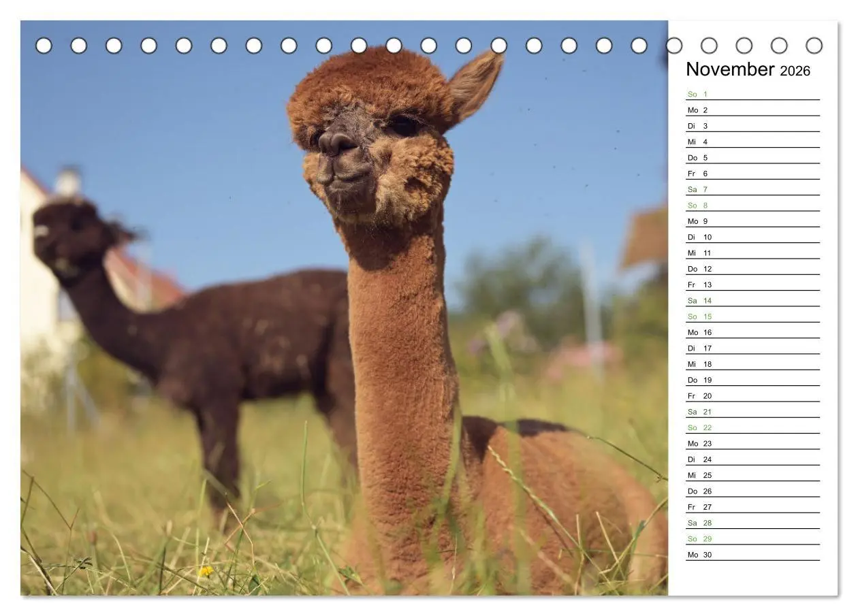The height and width of the screenshot is (616, 858).
Task: Select the So 8 date row
Action: coord(752,205)
